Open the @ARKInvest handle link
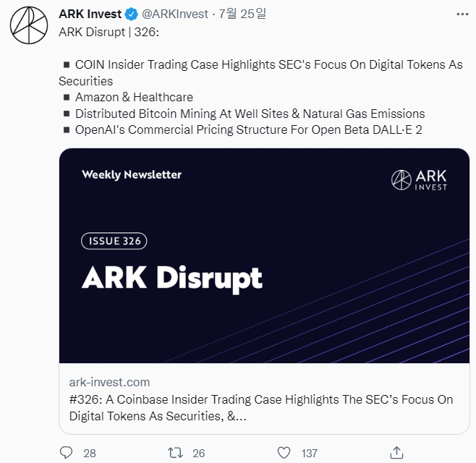Screen dimensions: 476x463 (x=175, y=14)
